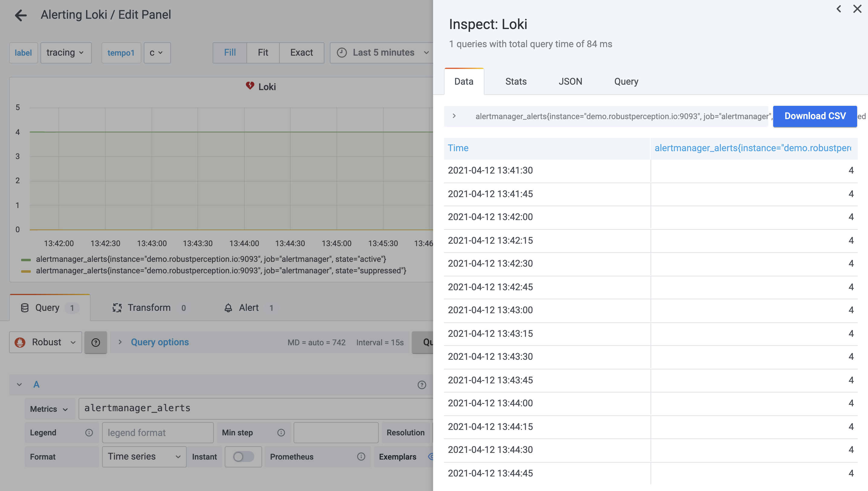Click the database icon on the Query tab
Screen dimensions: 868x491
coord(24,307)
